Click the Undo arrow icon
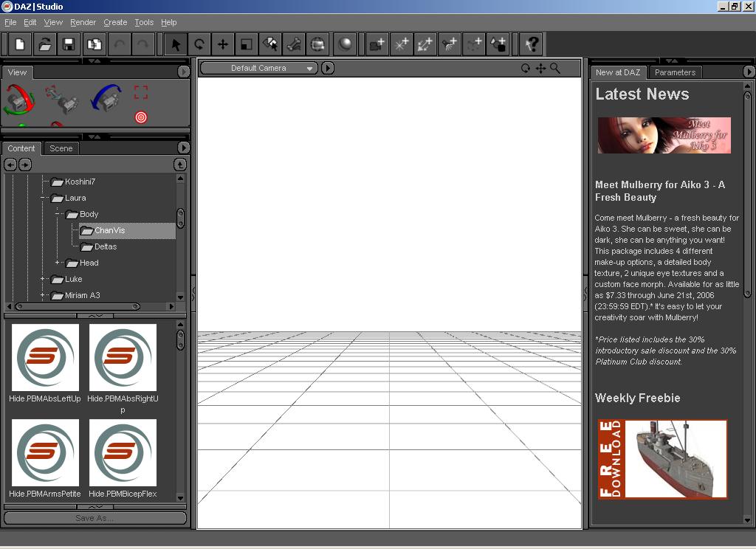 [119, 44]
